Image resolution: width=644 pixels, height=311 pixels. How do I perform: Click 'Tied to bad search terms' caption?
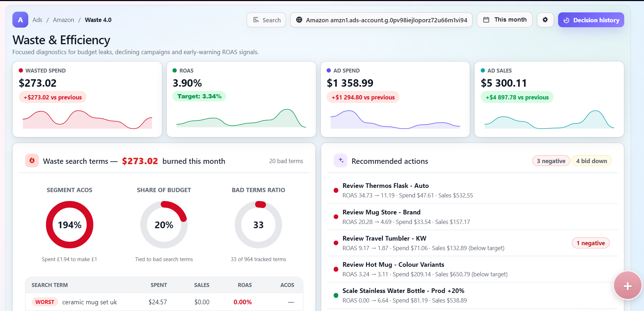click(164, 259)
